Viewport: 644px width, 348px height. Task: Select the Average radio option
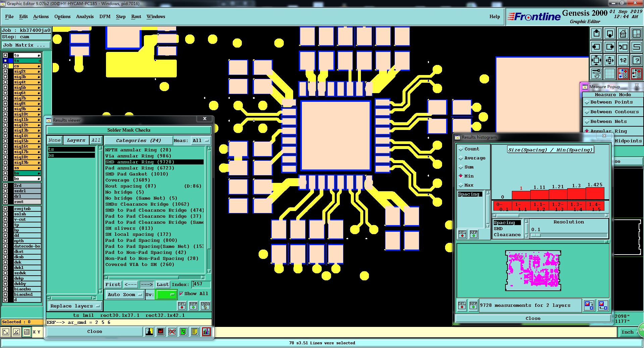(461, 158)
